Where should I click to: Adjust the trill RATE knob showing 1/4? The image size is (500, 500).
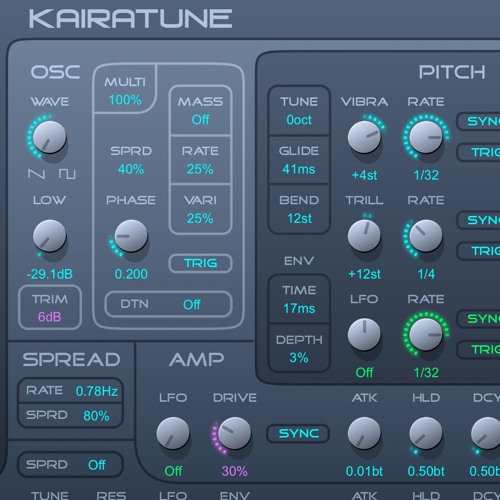[426, 236]
